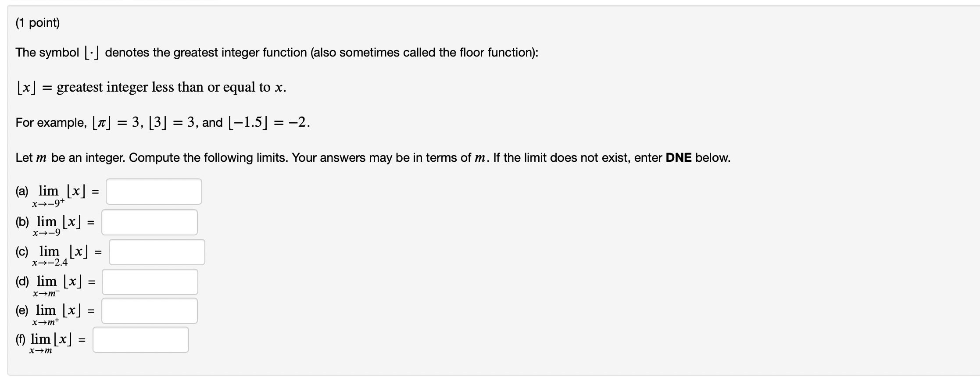This screenshot has width=980, height=377.
Task: Select the empty field beside lim x→-9
Action: [150, 221]
